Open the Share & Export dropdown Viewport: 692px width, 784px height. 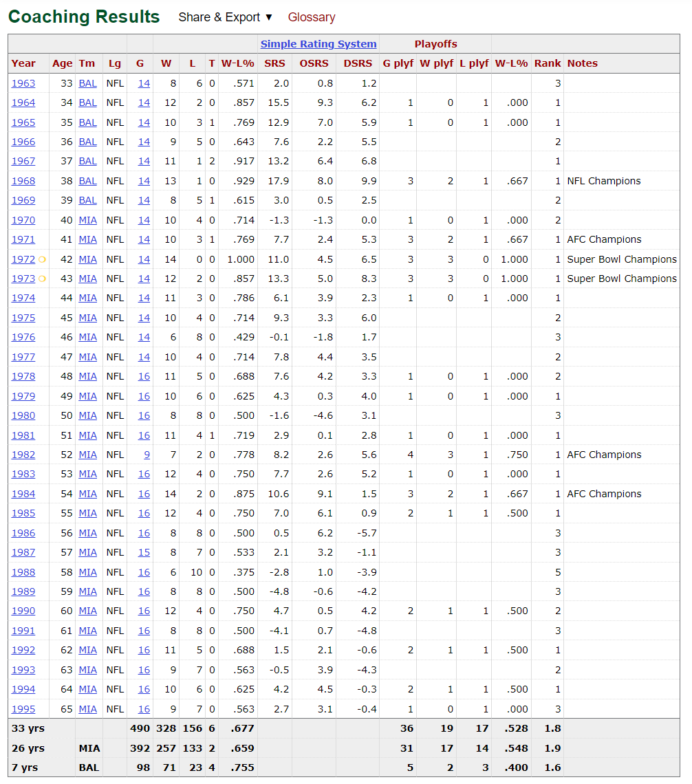click(225, 17)
